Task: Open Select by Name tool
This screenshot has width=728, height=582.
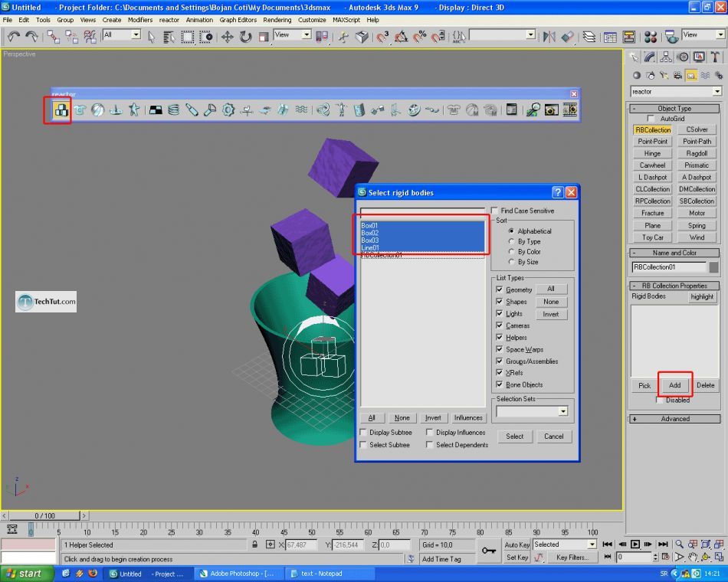Action: (x=169, y=37)
